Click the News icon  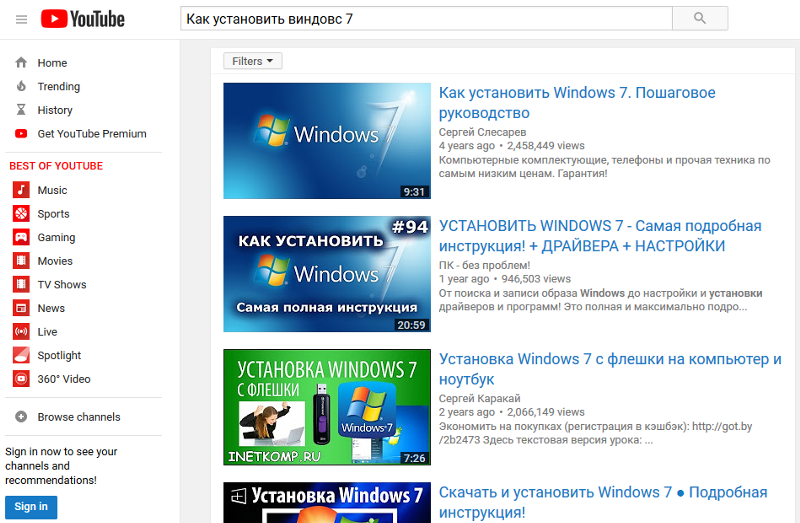(x=21, y=308)
